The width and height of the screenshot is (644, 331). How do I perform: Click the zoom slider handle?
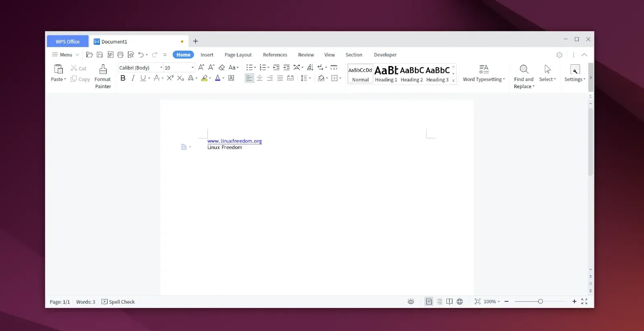(541, 301)
